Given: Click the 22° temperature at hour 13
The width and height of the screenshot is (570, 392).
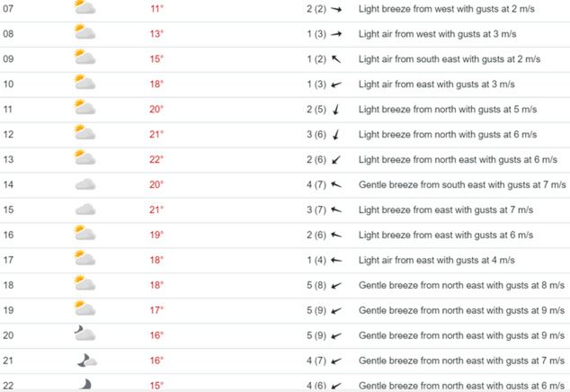Looking at the screenshot, I should tap(156, 160).
